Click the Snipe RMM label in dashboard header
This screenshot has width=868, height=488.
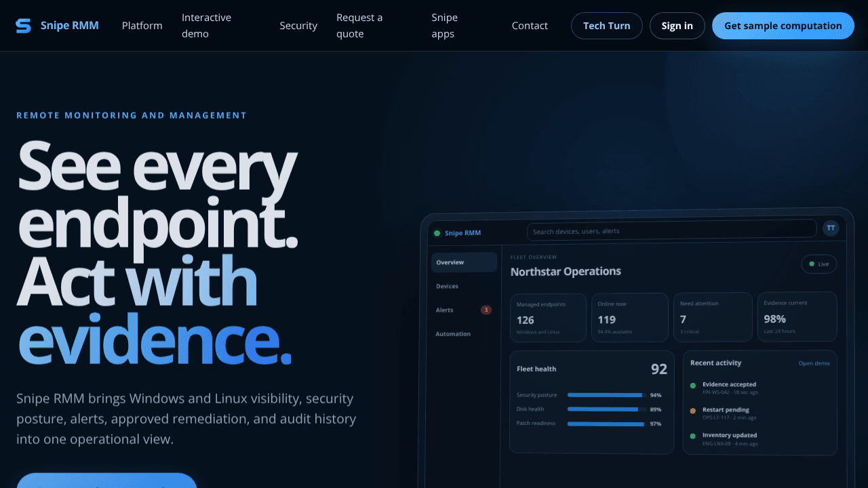462,233
